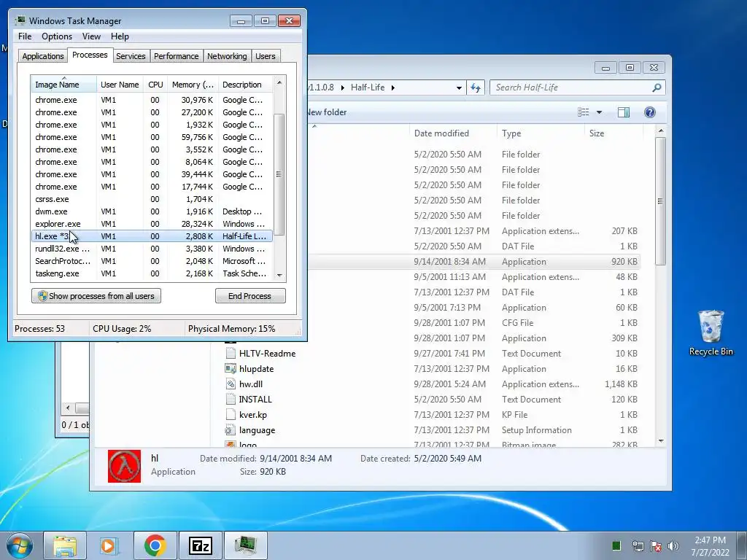Screen dimensions: 747x560
Task: Click the New folder button in Explorer
Action: pyautogui.click(x=327, y=112)
